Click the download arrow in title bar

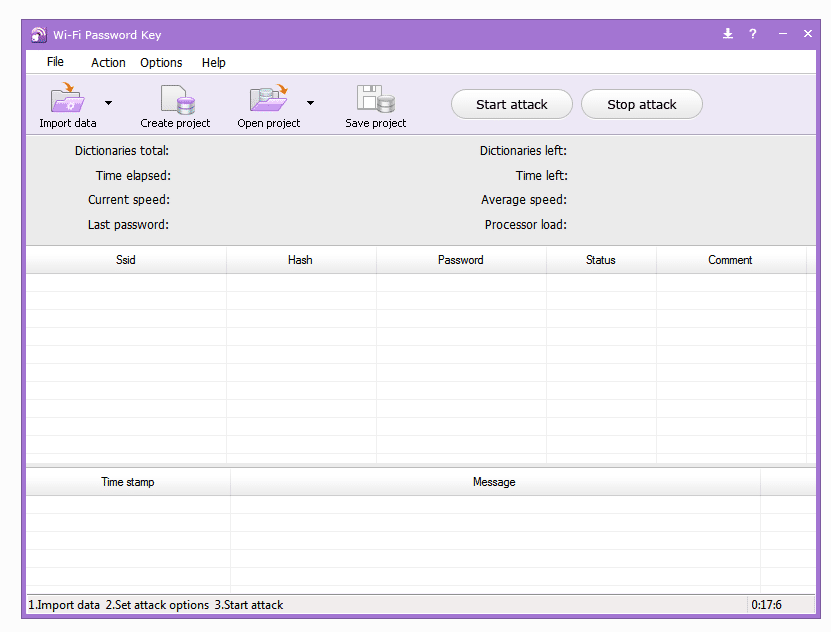click(x=728, y=34)
